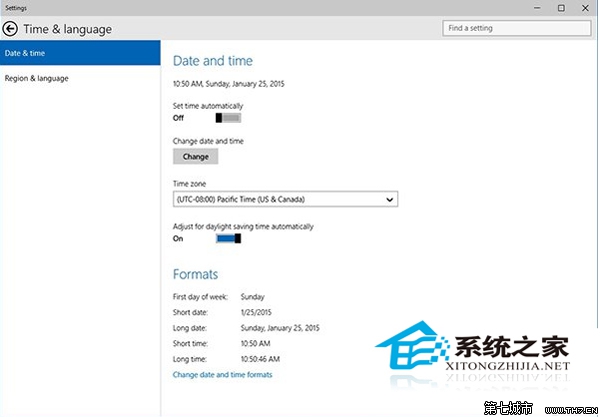Image resolution: width=600 pixels, height=417 pixels.
Task: Disable automatic daylight saving time adjustment
Action: tap(228, 238)
